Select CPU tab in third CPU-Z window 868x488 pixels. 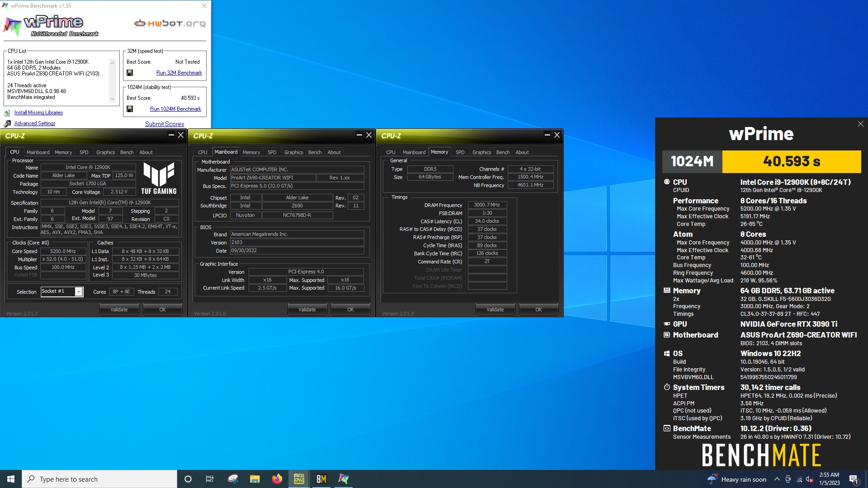(x=391, y=152)
